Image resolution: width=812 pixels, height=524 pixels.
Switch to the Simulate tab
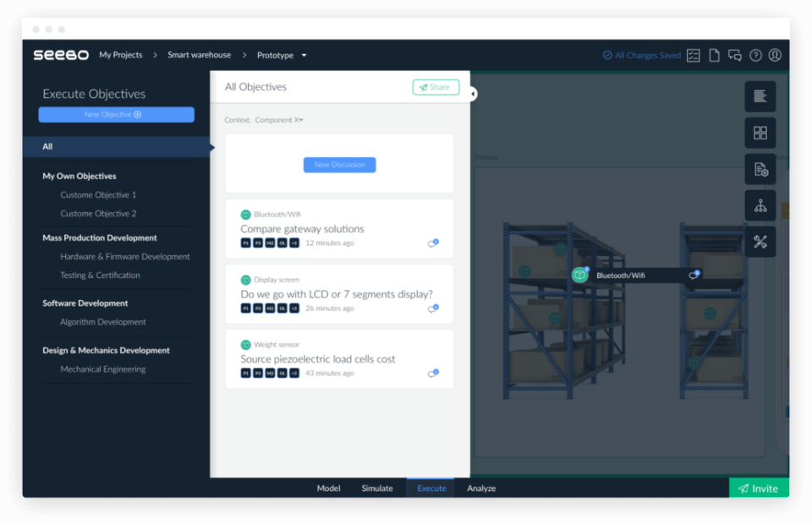click(377, 488)
